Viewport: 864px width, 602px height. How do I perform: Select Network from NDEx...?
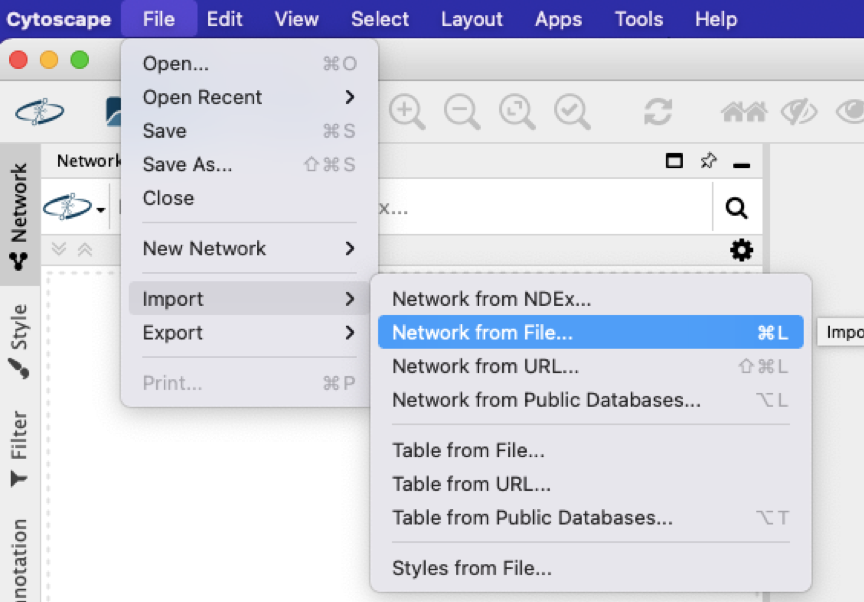pyautogui.click(x=591, y=299)
